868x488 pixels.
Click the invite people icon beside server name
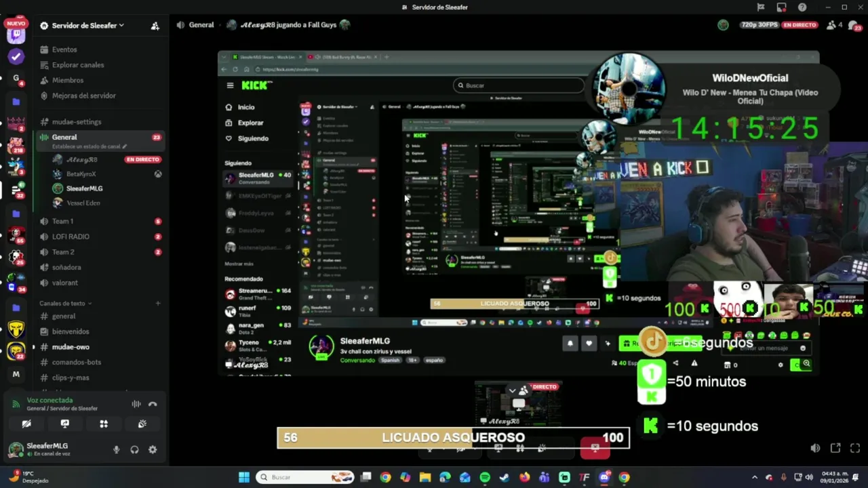(x=155, y=26)
